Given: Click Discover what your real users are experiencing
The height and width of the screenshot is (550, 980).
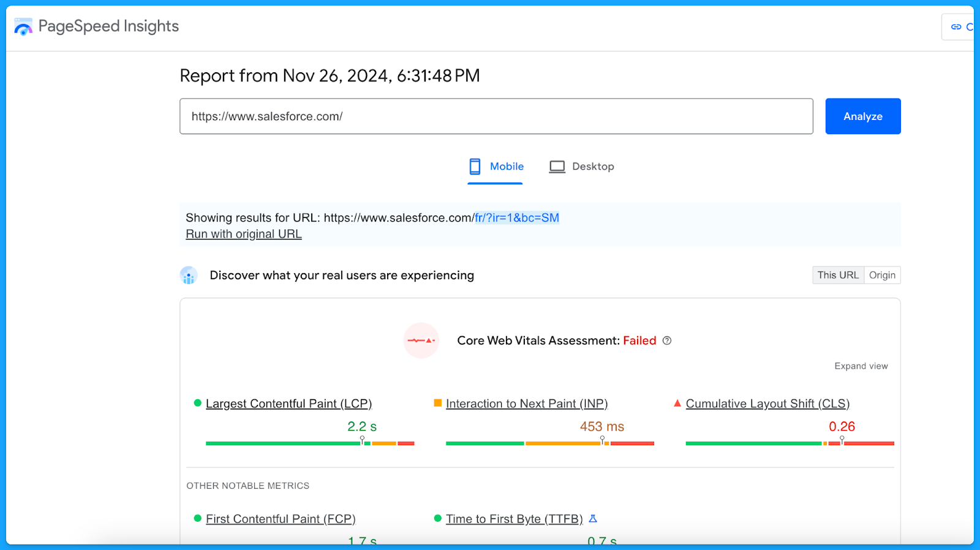Looking at the screenshot, I should tap(342, 276).
